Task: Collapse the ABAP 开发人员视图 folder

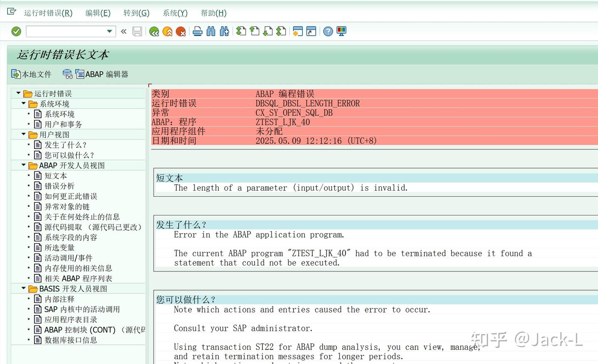Action: [24, 165]
